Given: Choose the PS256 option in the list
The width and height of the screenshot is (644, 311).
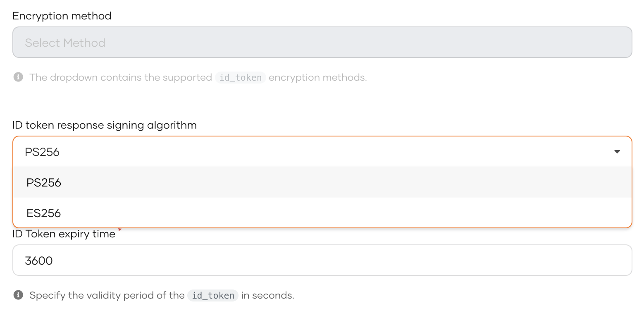Looking at the screenshot, I should [x=322, y=182].
